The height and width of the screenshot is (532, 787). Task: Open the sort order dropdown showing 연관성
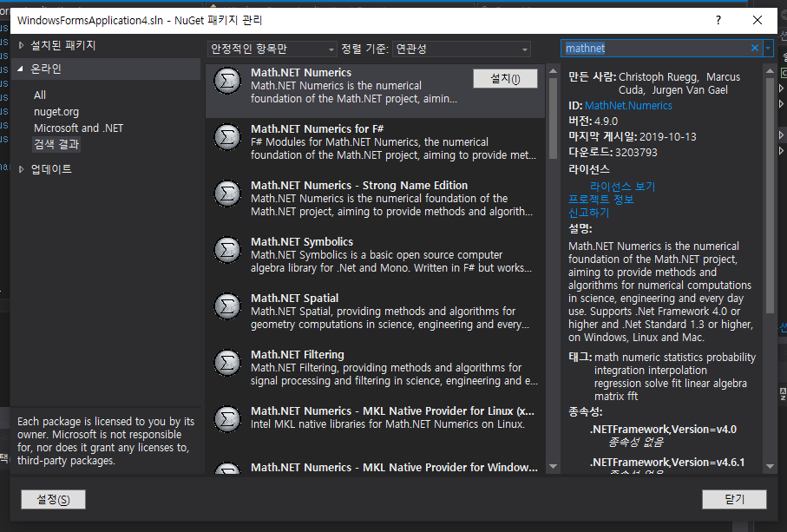pos(462,49)
